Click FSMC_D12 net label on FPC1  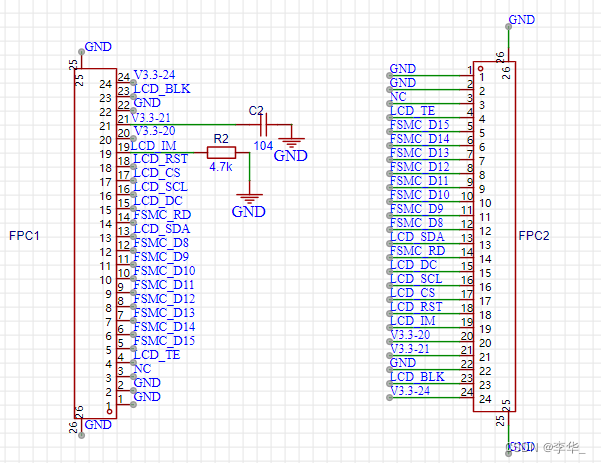click(x=164, y=299)
